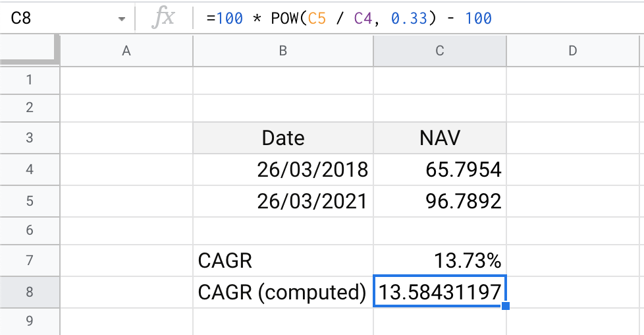Viewport: 644px width, 335px height.
Task: Select the NAV value 96.7892
Action: click(x=440, y=201)
